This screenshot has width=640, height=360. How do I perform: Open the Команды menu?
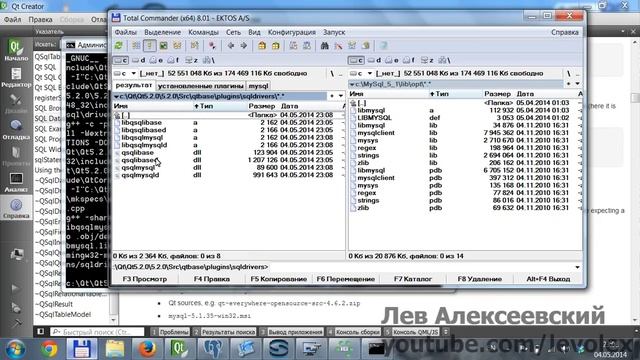click(203, 32)
